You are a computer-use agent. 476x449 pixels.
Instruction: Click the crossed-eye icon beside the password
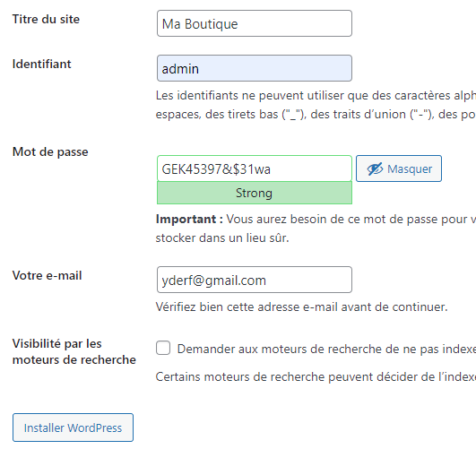click(375, 169)
